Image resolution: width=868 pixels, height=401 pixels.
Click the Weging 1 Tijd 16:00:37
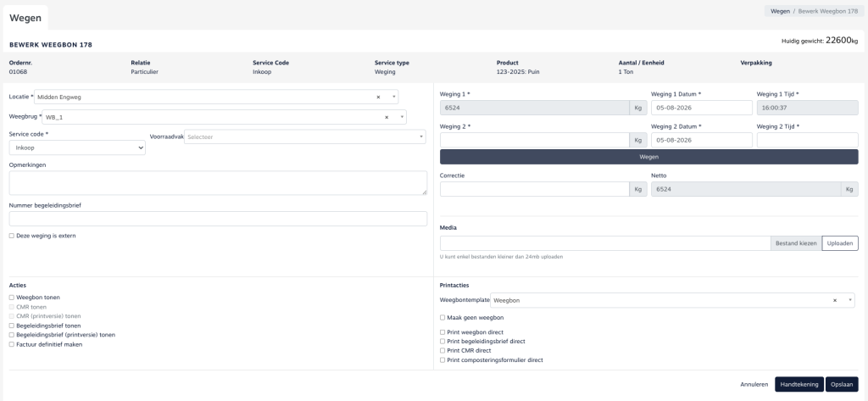tap(807, 108)
